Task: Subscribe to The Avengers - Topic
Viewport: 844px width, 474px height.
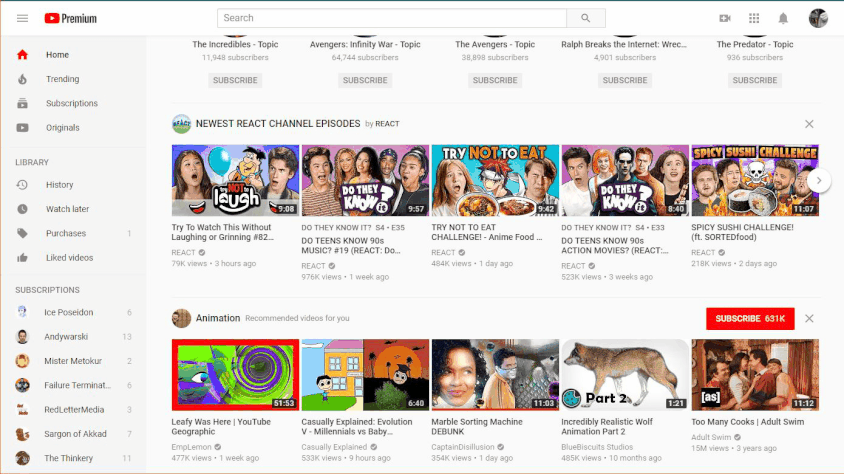Action: [495, 80]
